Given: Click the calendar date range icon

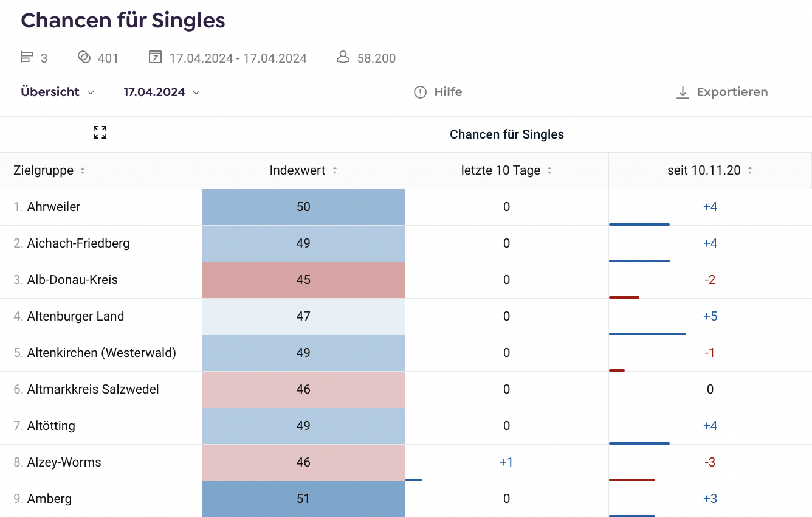Looking at the screenshot, I should pos(155,58).
